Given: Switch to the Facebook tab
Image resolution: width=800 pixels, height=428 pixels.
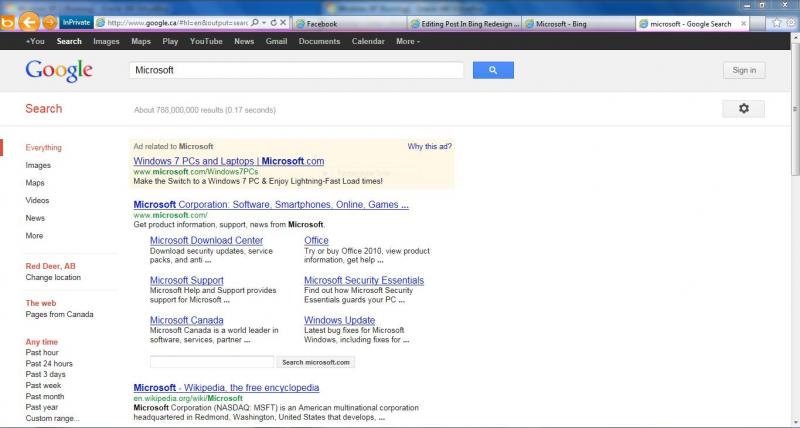Looking at the screenshot, I should [x=350, y=23].
